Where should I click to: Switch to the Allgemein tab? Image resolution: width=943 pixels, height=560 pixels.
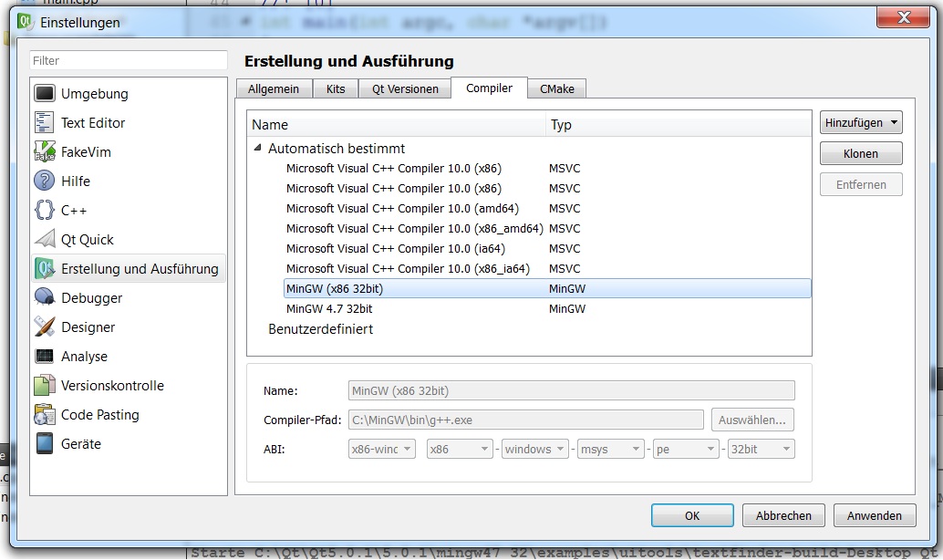pos(274,89)
